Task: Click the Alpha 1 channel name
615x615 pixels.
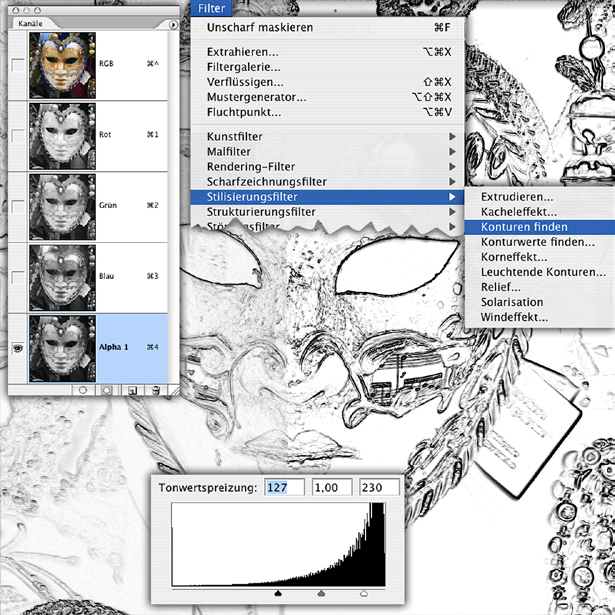Action: pos(113,347)
